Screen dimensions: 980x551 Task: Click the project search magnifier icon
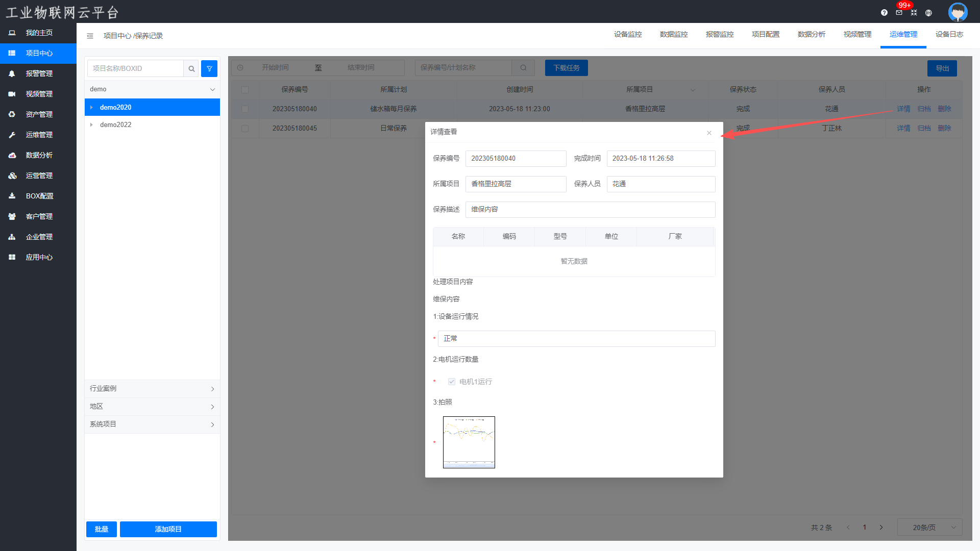191,68
